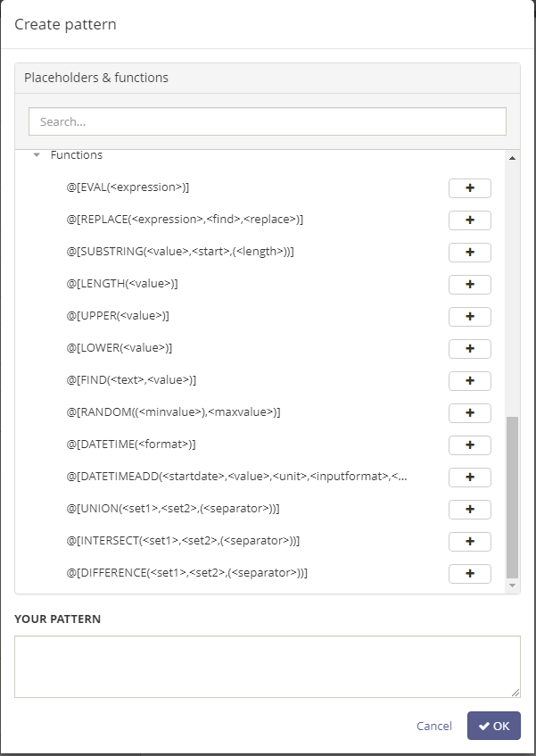Add the LENGTH function plus icon

pyautogui.click(x=469, y=285)
